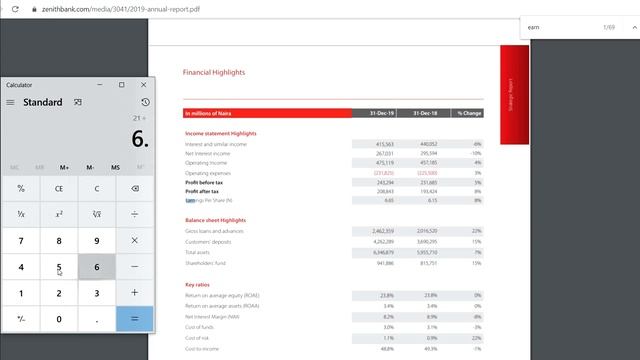Click the decimal point key
Image resolution: width=640 pixels, height=360 pixels.
coord(97,319)
